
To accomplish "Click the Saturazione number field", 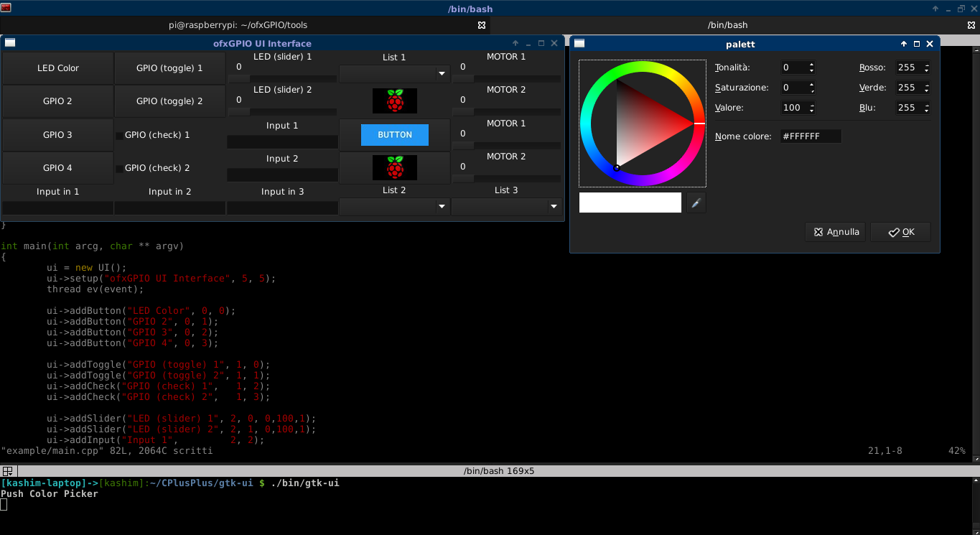I will (x=794, y=88).
